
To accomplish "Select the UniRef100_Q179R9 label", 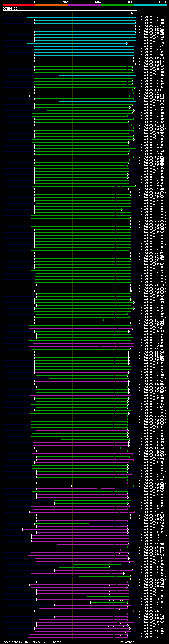I will click(x=152, y=343).
